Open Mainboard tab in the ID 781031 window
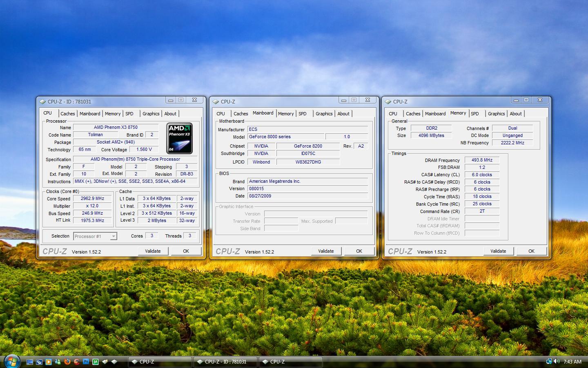Viewport: 588px width, 368px height. [x=90, y=114]
